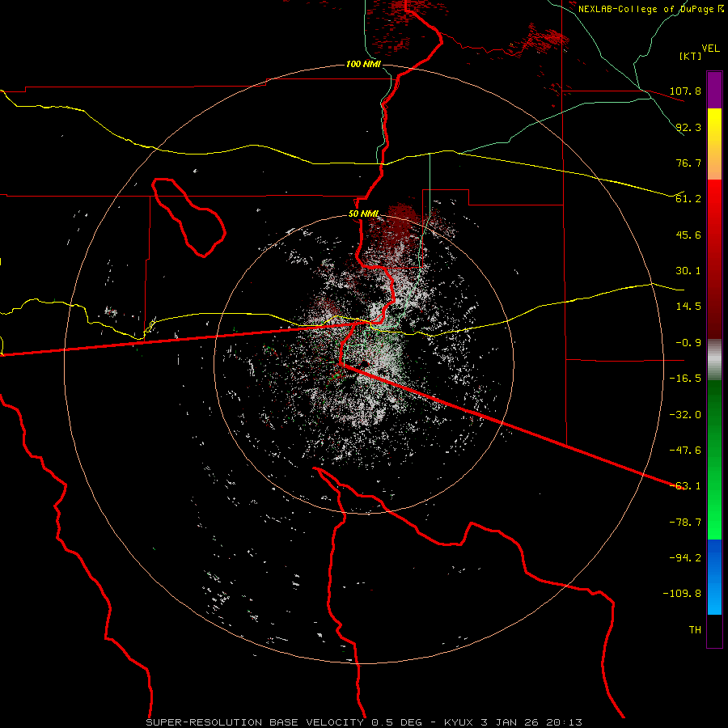This screenshot has width=728, height=728.
Task: Select the -16.5 legend value
Action: (685, 379)
